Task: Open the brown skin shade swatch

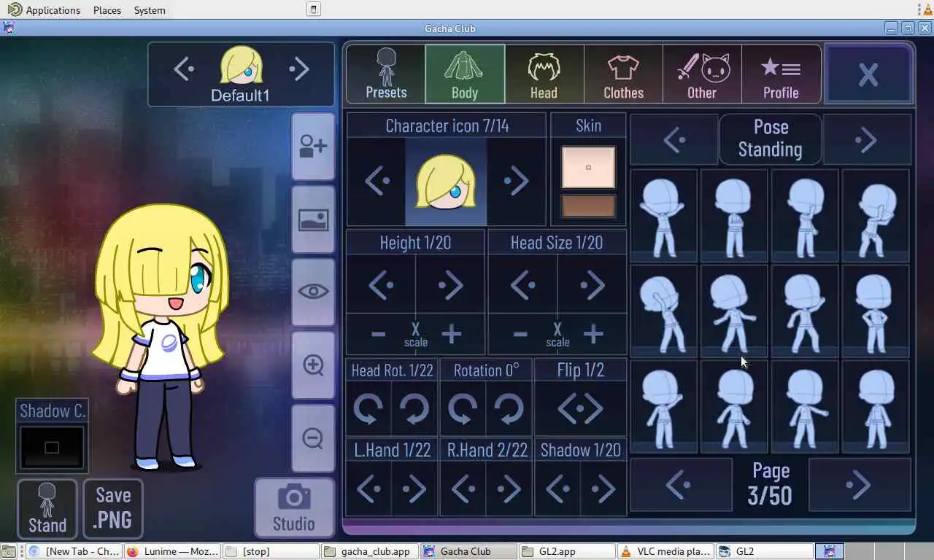Action: 588,206
